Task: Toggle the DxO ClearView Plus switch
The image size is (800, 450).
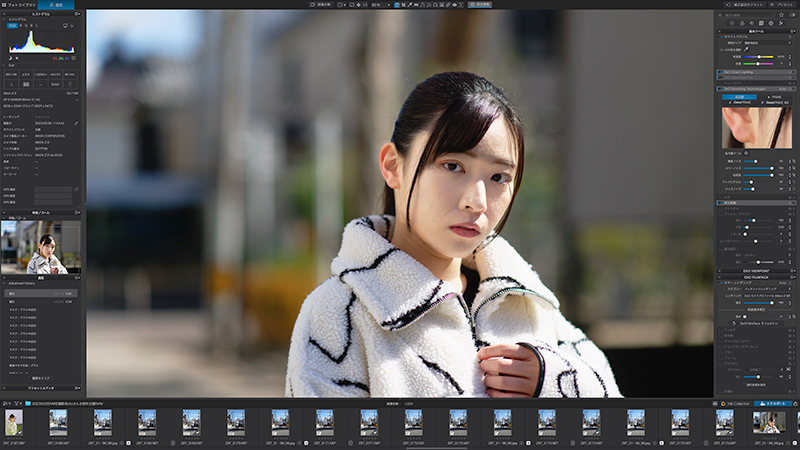Action: point(721,78)
